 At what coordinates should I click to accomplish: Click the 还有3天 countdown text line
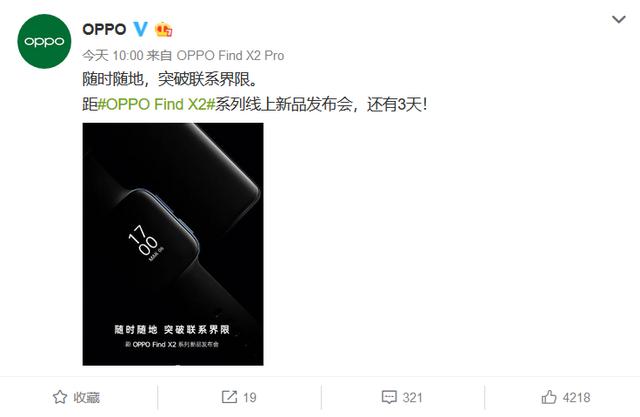(255, 104)
